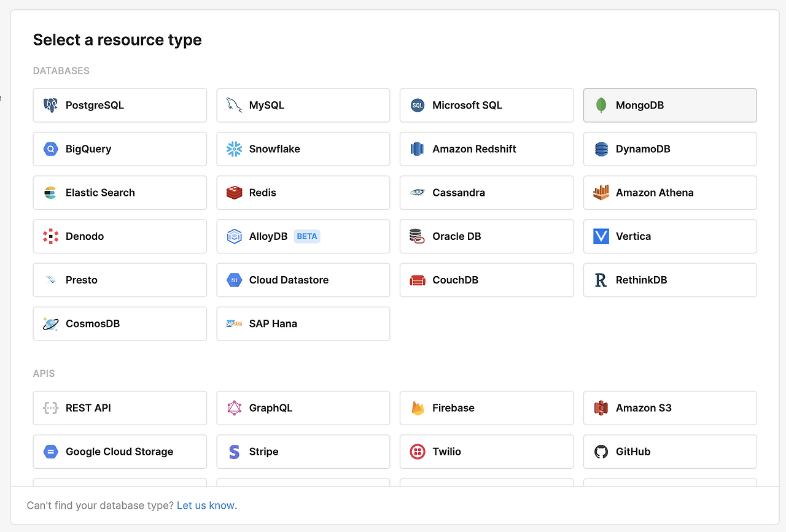Select BigQuery as resource type
The width and height of the screenshot is (786, 532).
click(x=120, y=149)
